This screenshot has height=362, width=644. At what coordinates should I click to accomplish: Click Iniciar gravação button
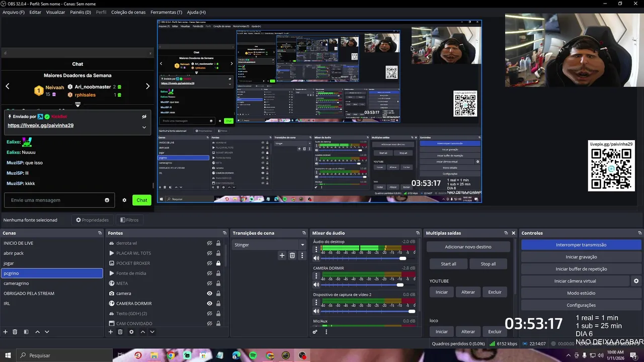click(x=581, y=257)
